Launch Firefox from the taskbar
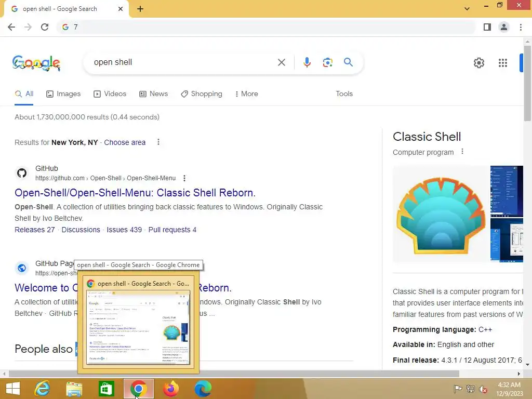 (170, 389)
